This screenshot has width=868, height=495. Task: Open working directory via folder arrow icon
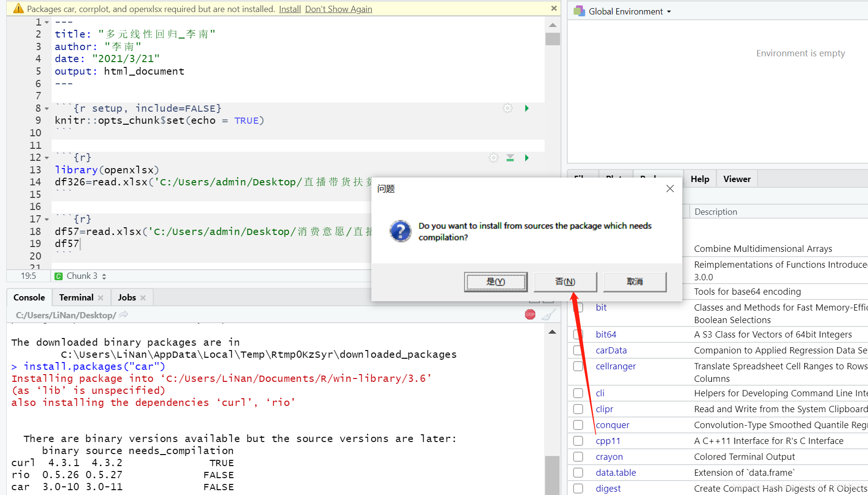pos(124,314)
